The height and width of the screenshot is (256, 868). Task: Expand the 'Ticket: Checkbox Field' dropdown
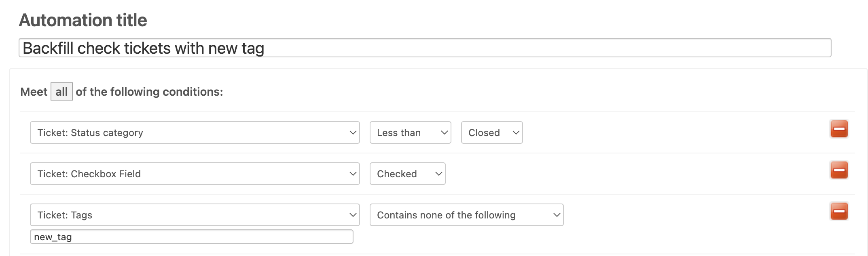(x=195, y=174)
